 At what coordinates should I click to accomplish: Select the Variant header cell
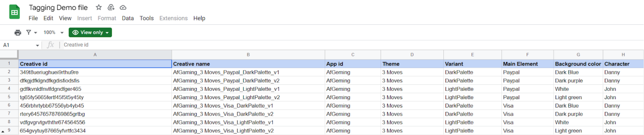[x=472, y=64]
